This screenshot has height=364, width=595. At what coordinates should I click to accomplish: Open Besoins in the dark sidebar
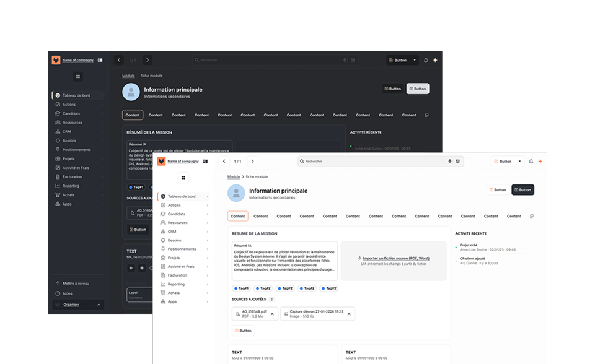pos(79,141)
